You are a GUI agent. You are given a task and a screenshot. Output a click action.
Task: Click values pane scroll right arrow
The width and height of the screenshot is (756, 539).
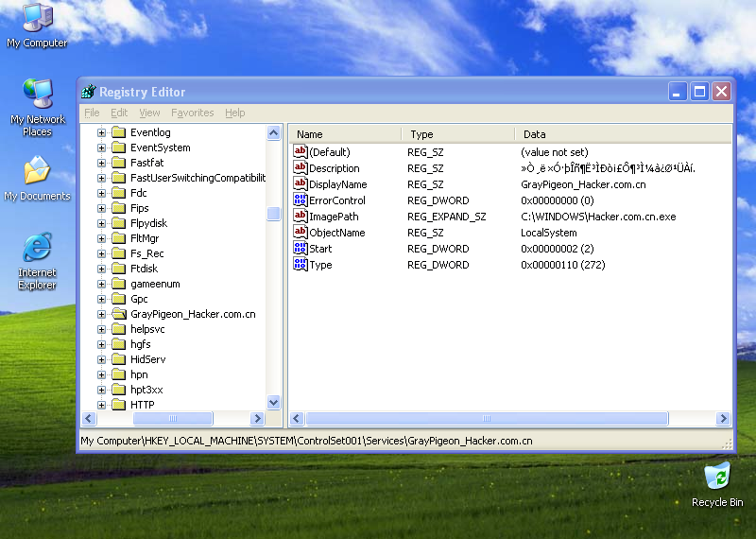coord(723,418)
